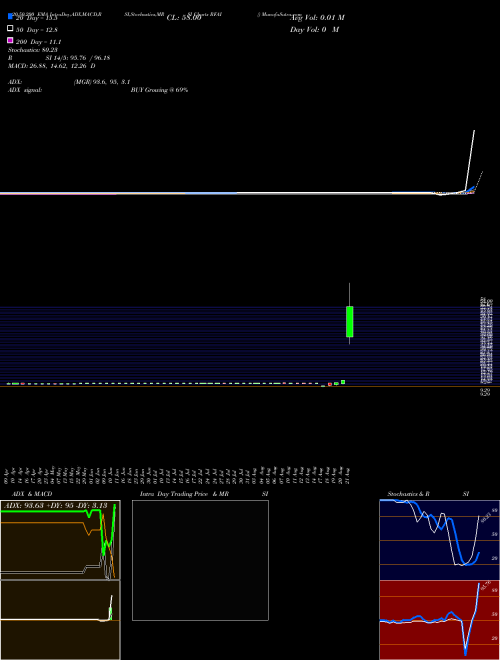Click the Stochastics & RSI panel title
Viewport: 500px width, 660px height.
point(428,494)
